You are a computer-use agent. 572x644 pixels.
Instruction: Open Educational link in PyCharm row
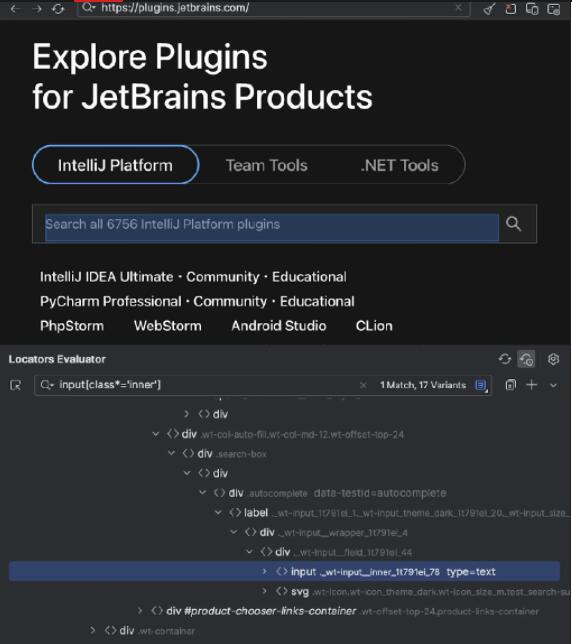click(317, 301)
